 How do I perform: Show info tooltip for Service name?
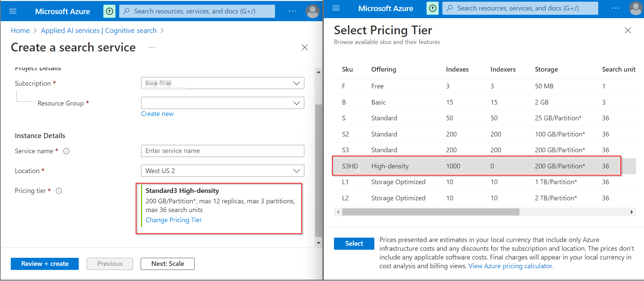coord(66,151)
